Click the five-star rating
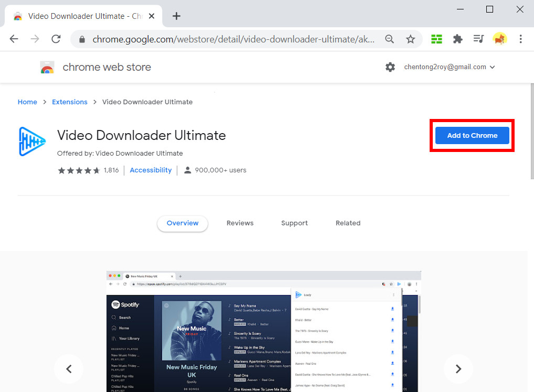Image resolution: width=534 pixels, height=392 pixels. pyautogui.click(x=79, y=170)
